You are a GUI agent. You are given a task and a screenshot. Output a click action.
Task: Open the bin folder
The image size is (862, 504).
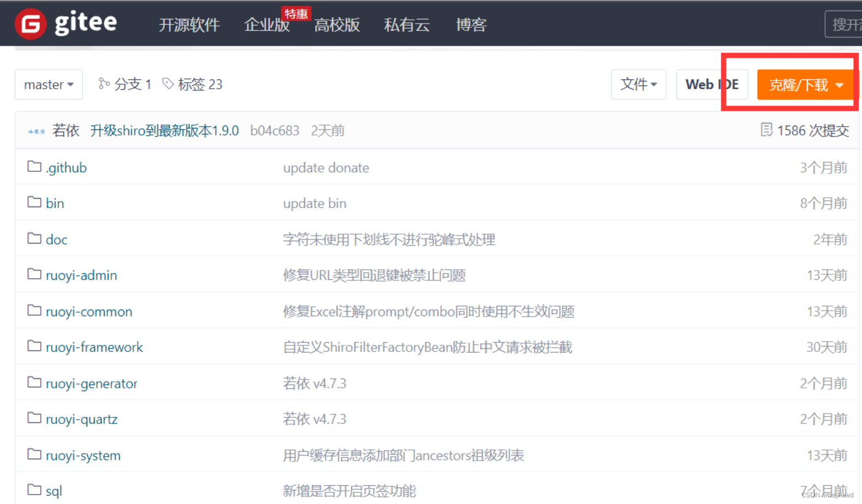55,203
